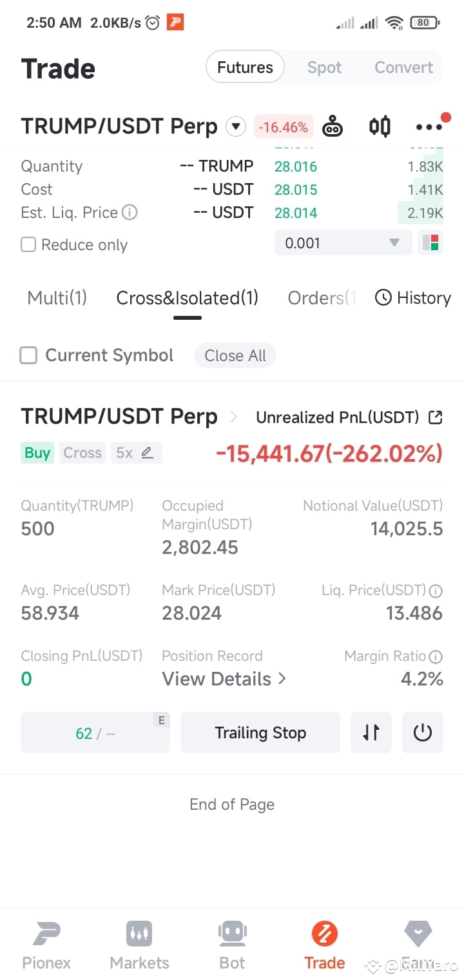
Task: Tap the reverse position arrows icon
Action: coord(371,732)
